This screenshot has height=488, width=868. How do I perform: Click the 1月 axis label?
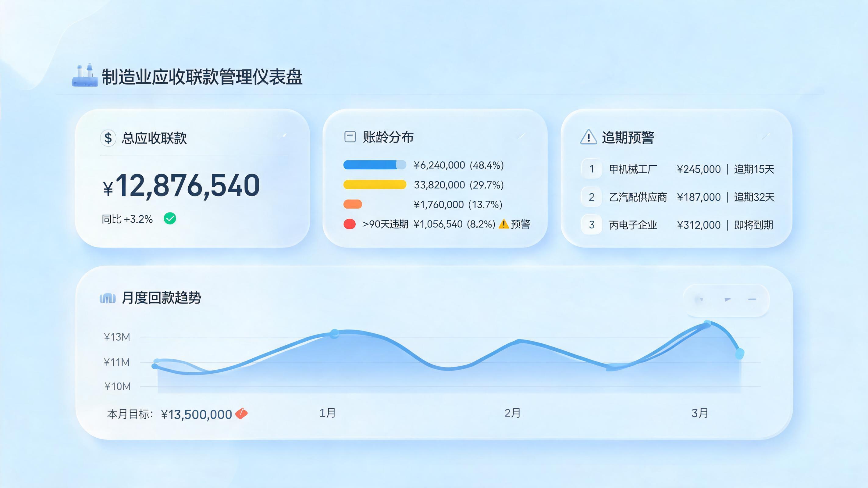tap(327, 413)
